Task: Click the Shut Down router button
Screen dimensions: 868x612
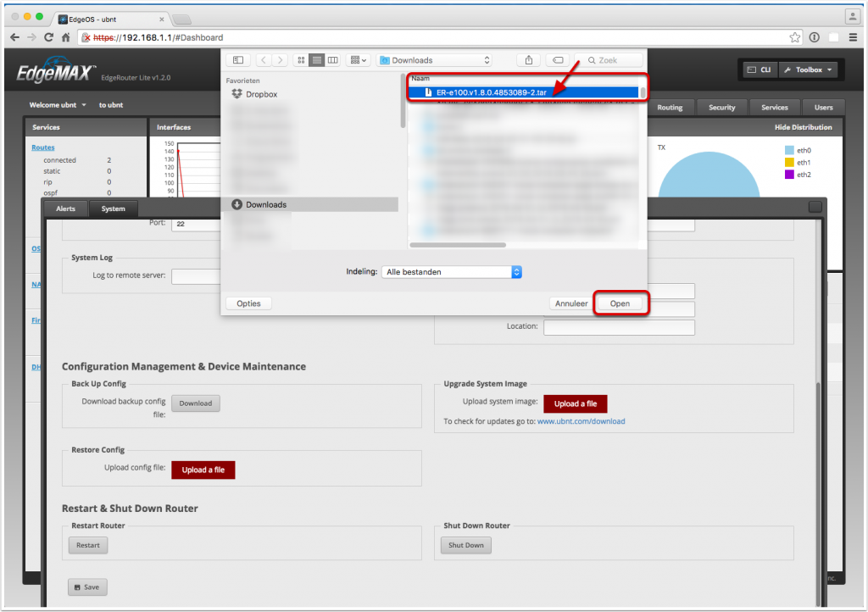Action: tap(466, 545)
